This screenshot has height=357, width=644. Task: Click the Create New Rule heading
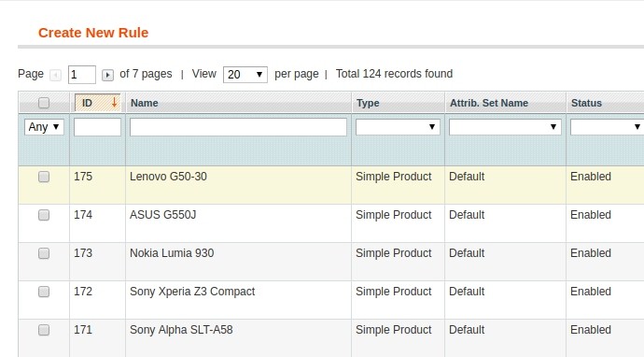[93, 33]
